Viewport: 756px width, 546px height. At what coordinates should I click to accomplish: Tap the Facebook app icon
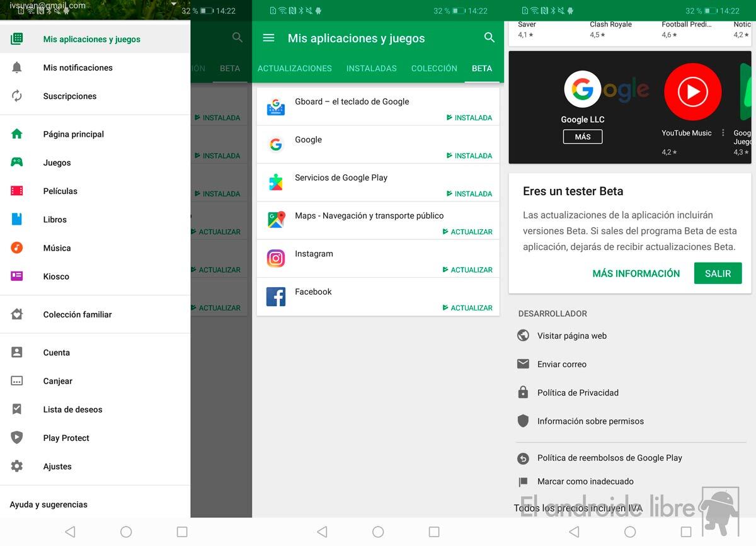(276, 297)
